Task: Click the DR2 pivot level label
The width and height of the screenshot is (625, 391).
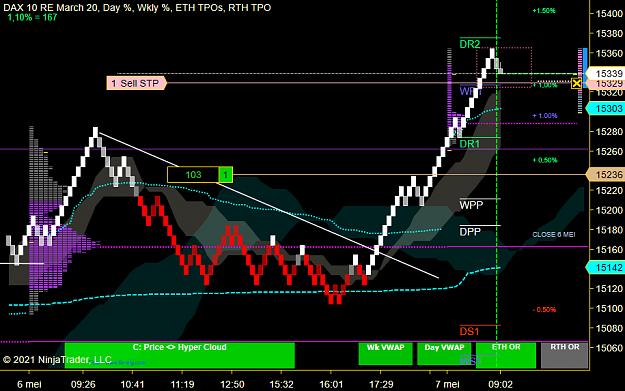Action: click(470, 44)
